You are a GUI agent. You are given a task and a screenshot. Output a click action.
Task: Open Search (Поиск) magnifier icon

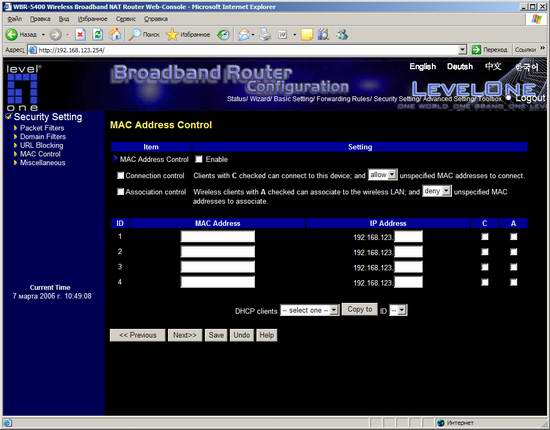pyautogui.click(x=134, y=34)
